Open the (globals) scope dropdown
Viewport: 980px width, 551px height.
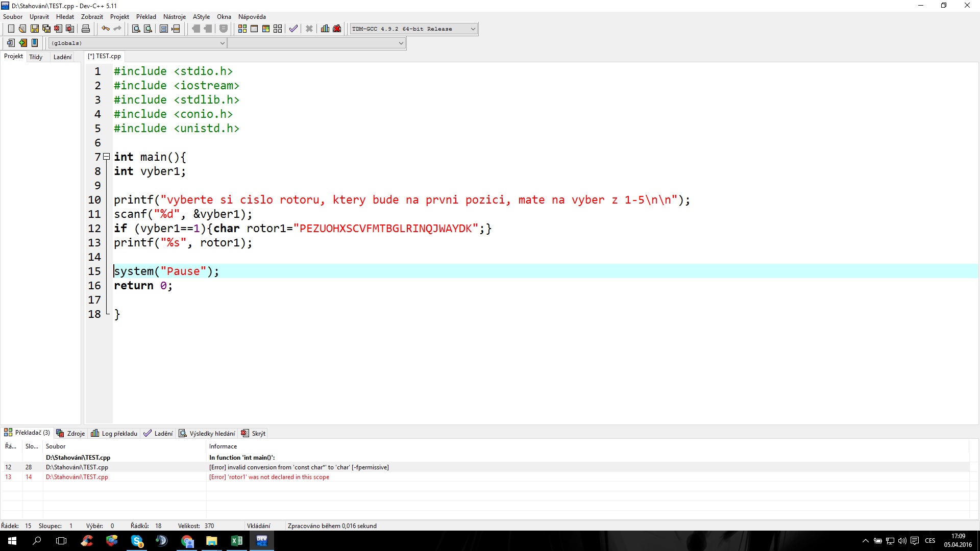[222, 43]
